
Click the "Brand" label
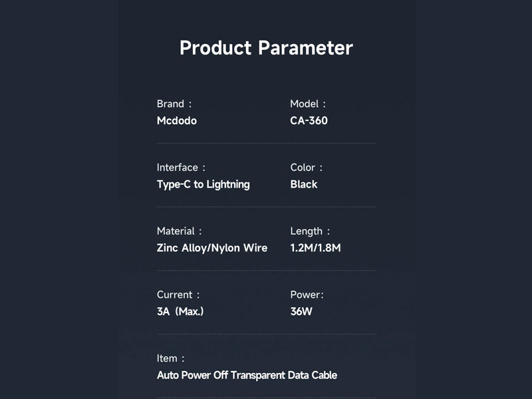(171, 104)
